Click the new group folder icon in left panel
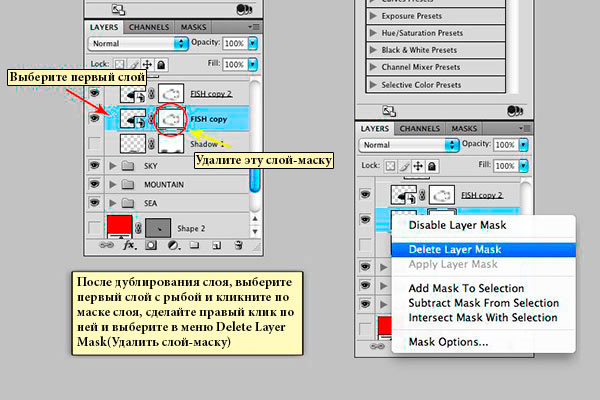 tap(194, 245)
